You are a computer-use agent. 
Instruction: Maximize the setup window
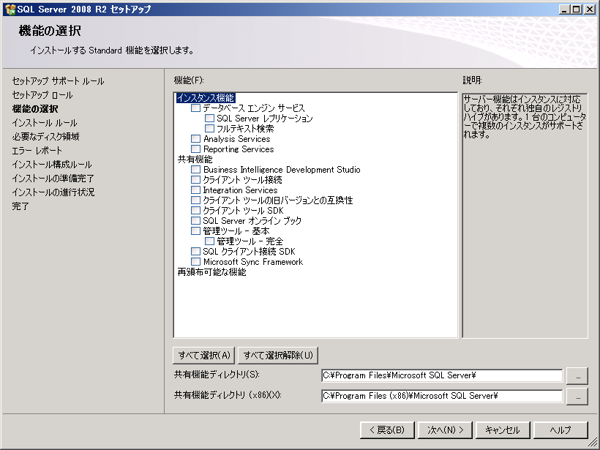576,10
